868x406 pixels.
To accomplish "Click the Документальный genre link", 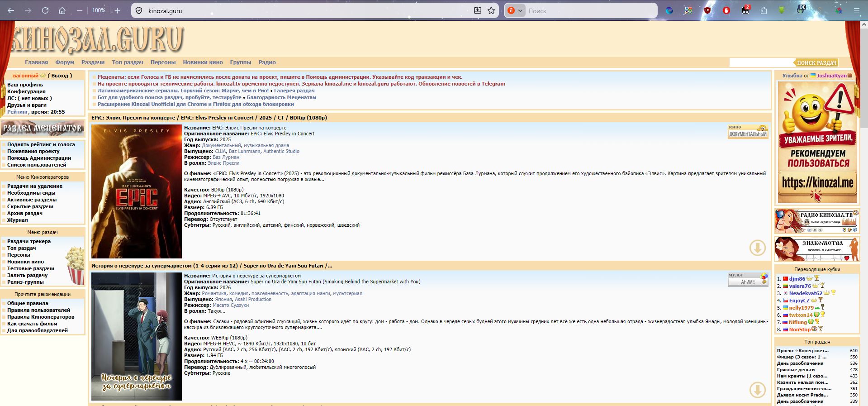I will pyautogui.click(x=221, y=145).
